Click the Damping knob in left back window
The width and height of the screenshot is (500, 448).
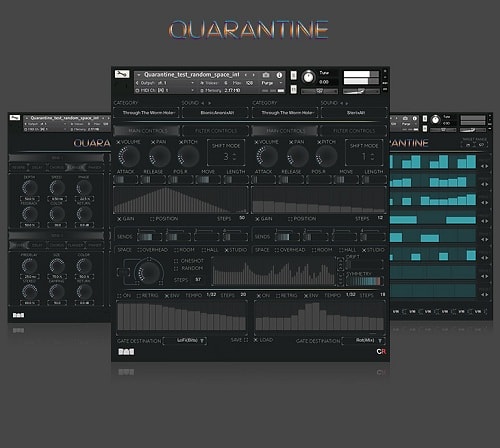click(x=57, y=292)
